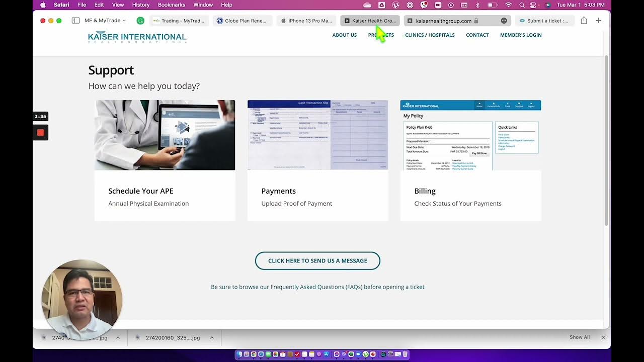This screenshot has width=644, height=362.
Task: Click the Billing policy thumbnail
Action: [x=470, y=135]
